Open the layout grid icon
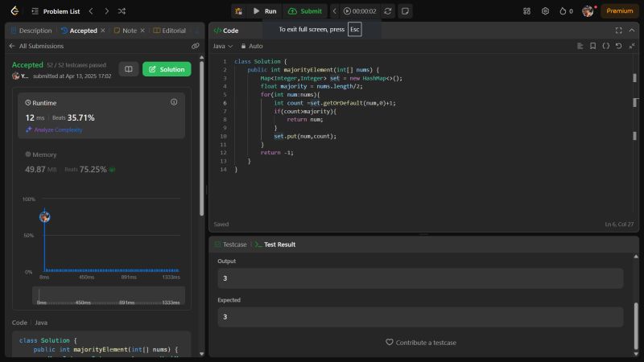Image resolution: width=644 pixels, height=362 pixels. tap(527, 11)
